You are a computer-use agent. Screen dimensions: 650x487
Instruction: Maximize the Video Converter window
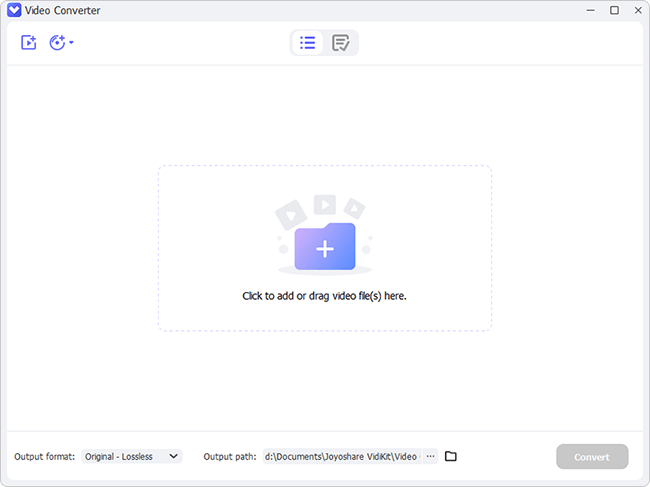click(x=613, y=10)
